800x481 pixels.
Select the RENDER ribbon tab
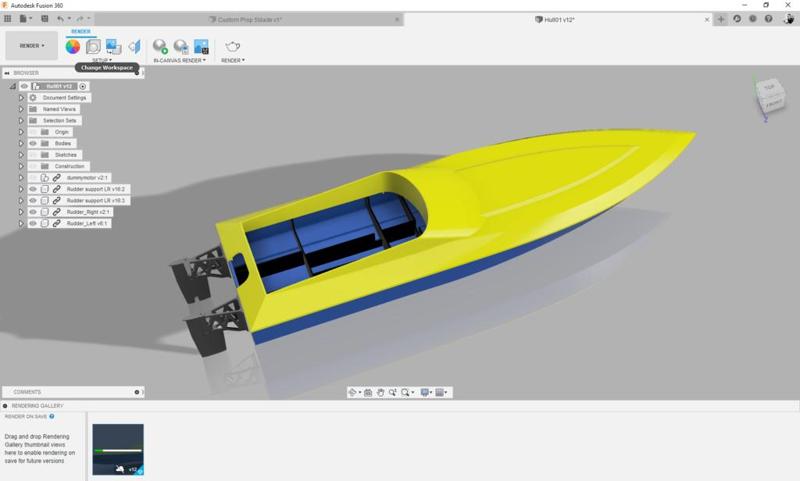tap(81, 32)
